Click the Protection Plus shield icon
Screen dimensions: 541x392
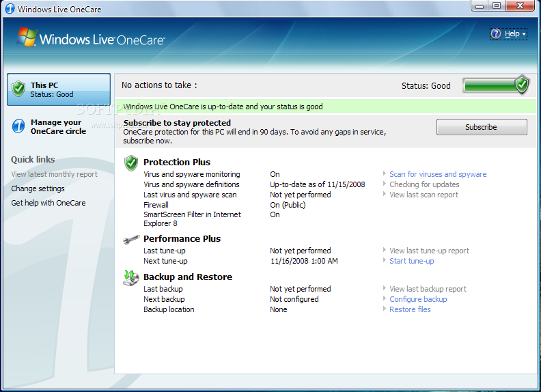pyautogui.click(x=131, y=163)
